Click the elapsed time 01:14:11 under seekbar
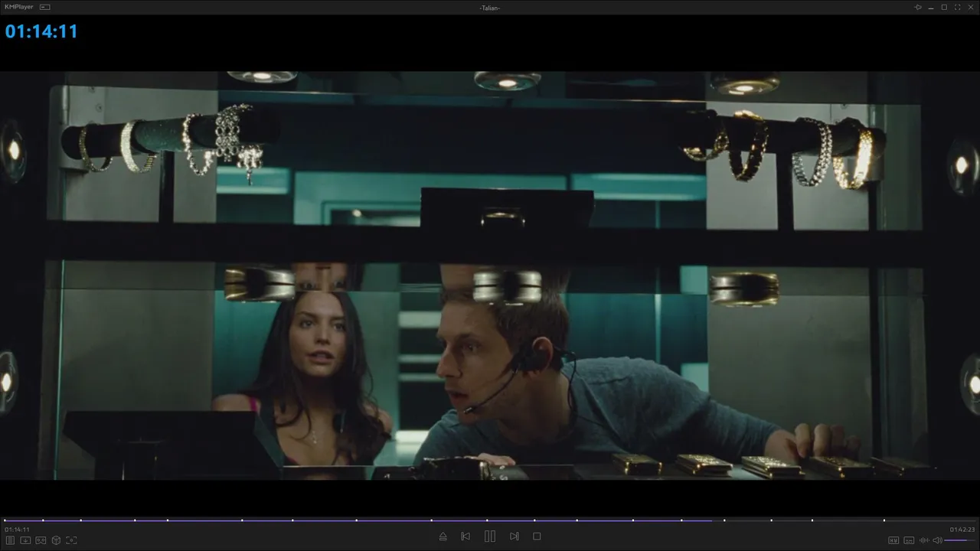The height and width of the screenshot is (551, 980). click(17, 530)
